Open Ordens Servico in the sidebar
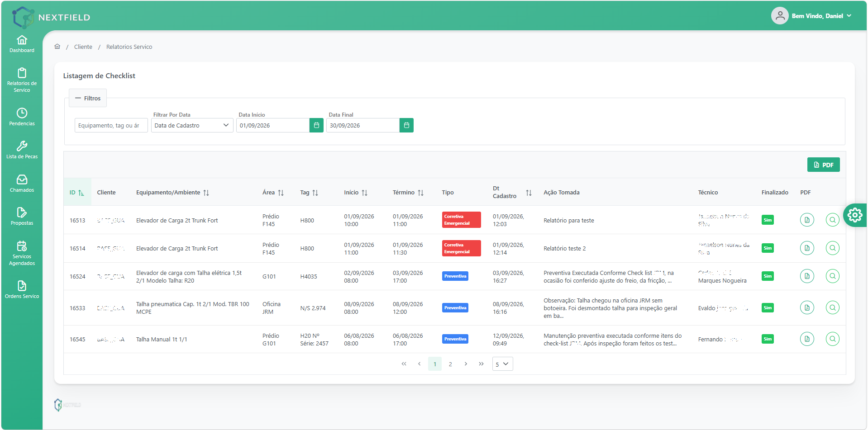The image size is (868, 430). pyautogui.click(x=22, y=289)
